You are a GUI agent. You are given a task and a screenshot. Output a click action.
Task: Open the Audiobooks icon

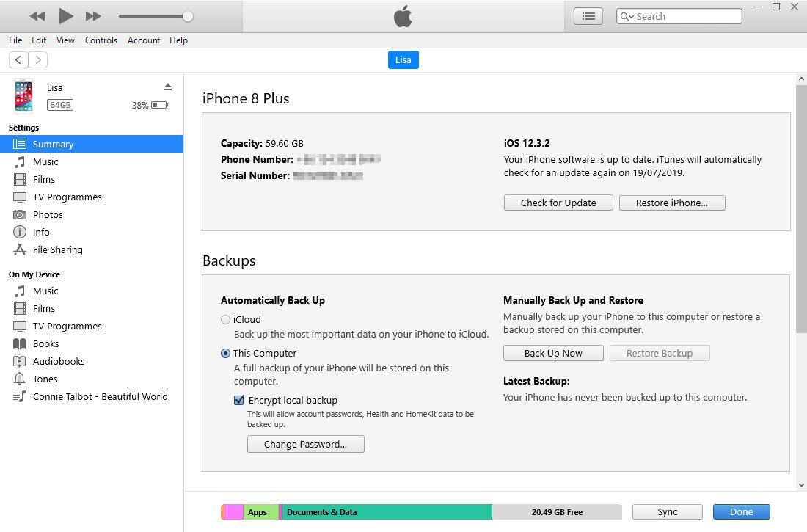point(20,362)
